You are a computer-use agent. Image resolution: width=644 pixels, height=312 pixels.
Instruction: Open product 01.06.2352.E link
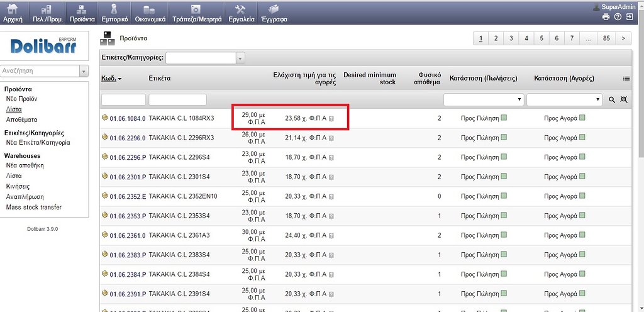127,196
